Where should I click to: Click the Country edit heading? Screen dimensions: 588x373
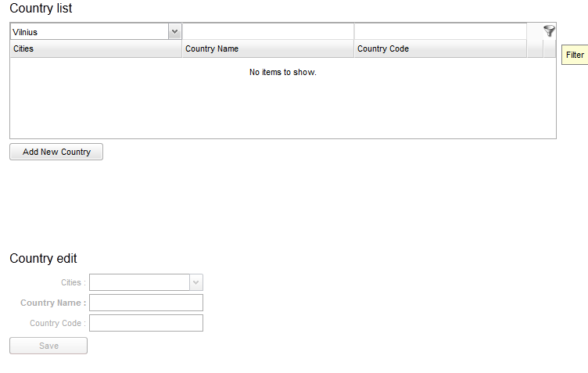43,259
